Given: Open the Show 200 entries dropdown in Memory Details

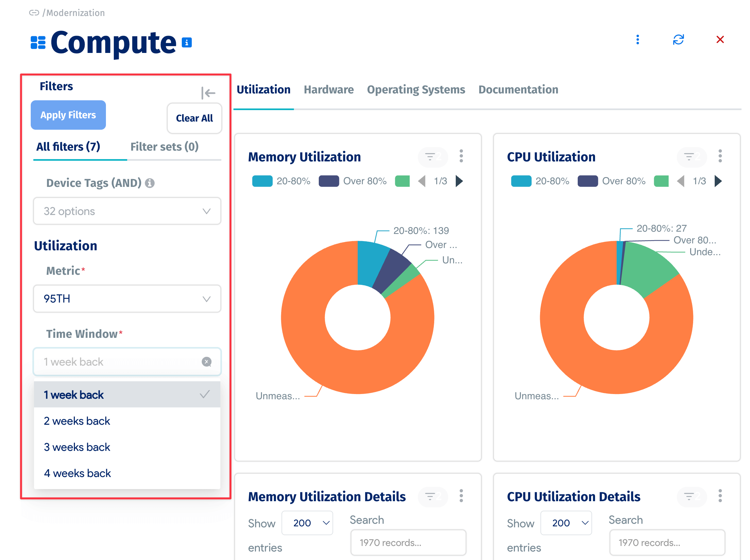Looking at the screenshot, I should pyautogui.click(x=307, y=523).
